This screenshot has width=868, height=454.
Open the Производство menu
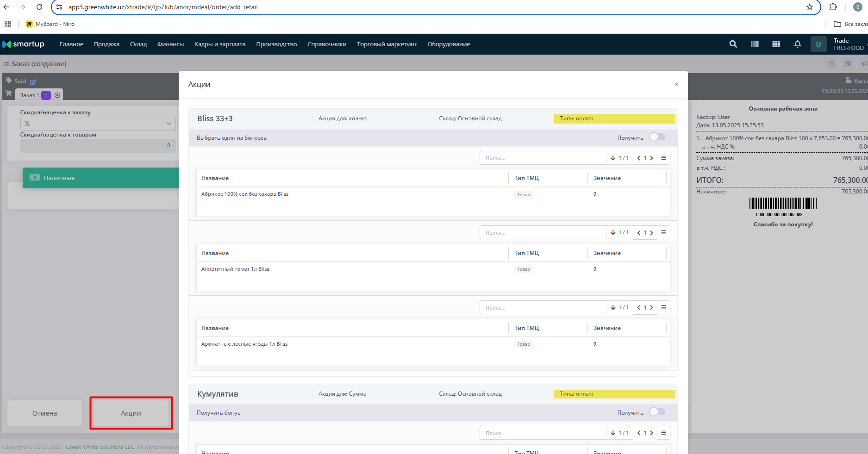(x=276, y=44)
